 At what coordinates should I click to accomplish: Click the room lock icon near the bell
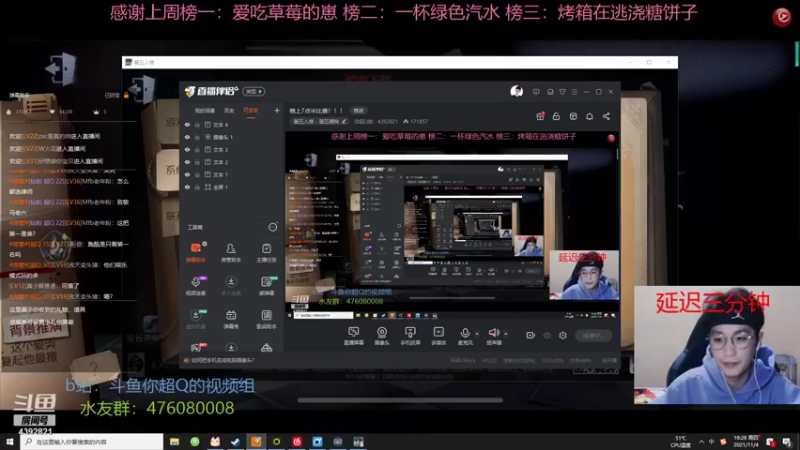click(556, 116)
